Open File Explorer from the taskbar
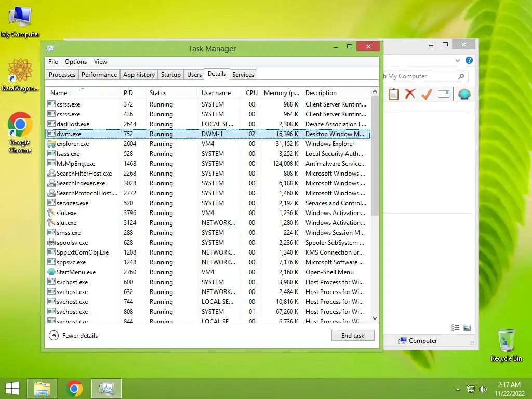The width and height of the screenshot is (532, 399). pyautogui.click(x=42, y=389)
